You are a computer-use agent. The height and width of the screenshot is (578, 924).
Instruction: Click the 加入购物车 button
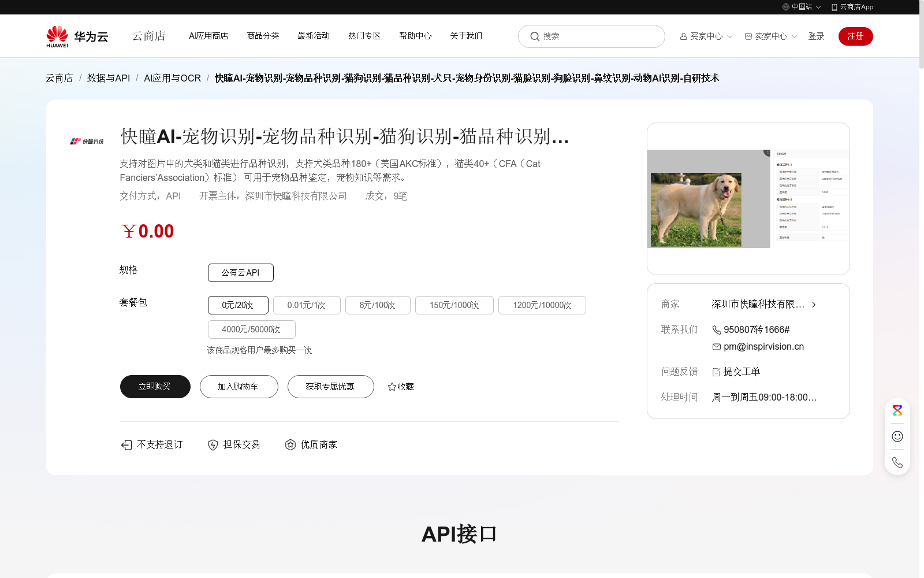[239, 387]
